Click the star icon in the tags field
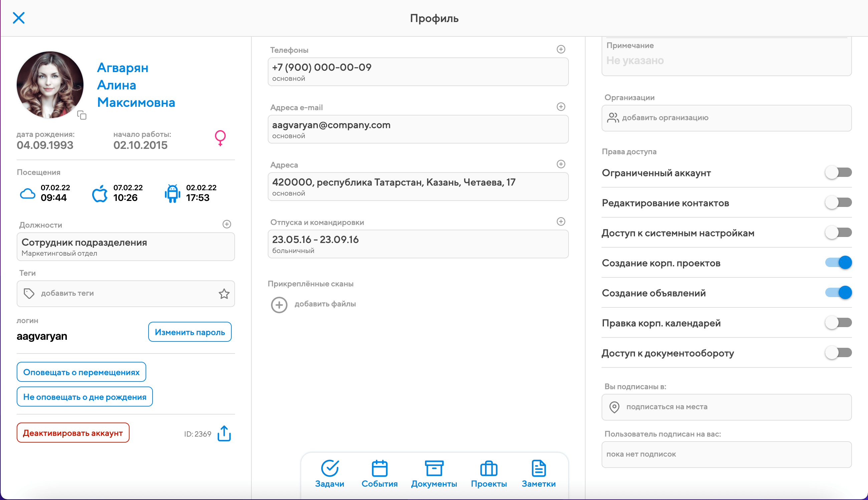 pyautogui.click(x=224, y=294)
